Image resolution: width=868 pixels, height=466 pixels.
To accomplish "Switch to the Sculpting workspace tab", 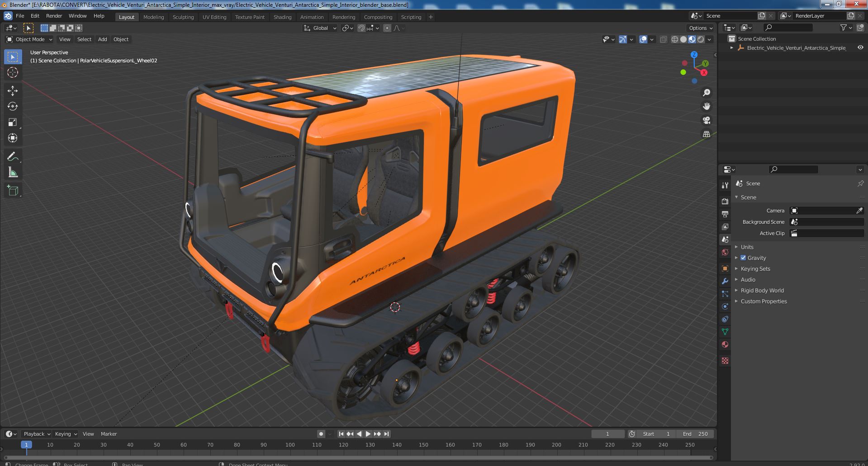I will point(183,17).
